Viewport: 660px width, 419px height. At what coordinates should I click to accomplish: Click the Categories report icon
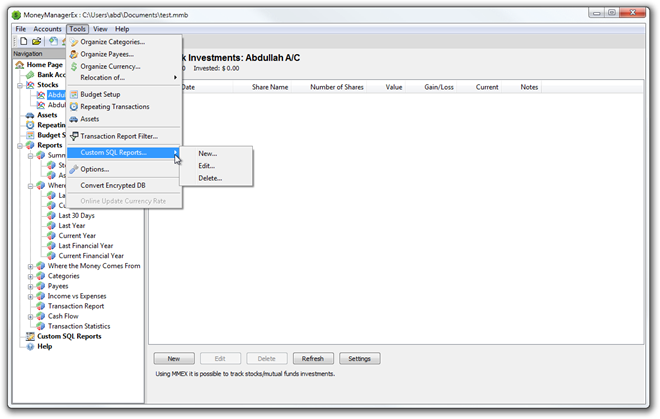click(x=41, y=276)
